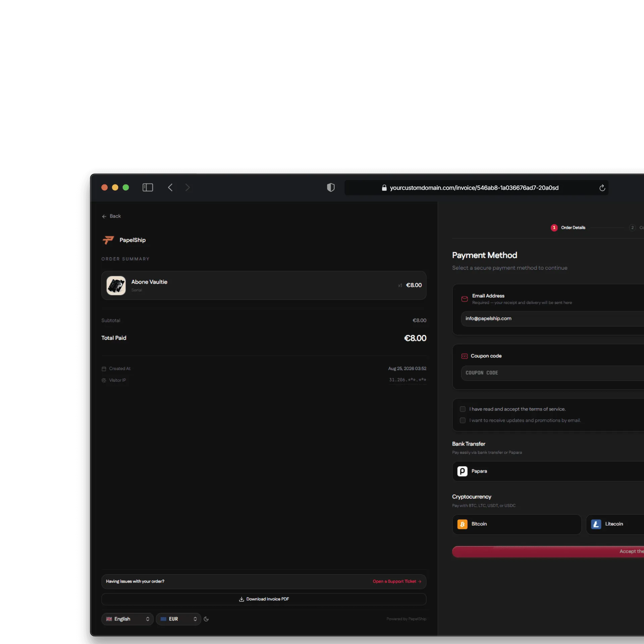The image size is (644, 644).
Task: Click the PapelShip logo
Action: 108,240
